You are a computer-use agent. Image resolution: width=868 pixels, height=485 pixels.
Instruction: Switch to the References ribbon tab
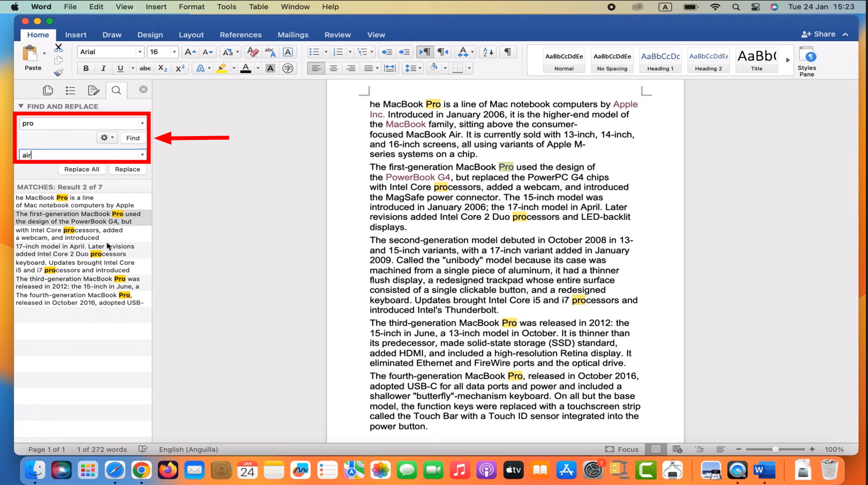240,35
